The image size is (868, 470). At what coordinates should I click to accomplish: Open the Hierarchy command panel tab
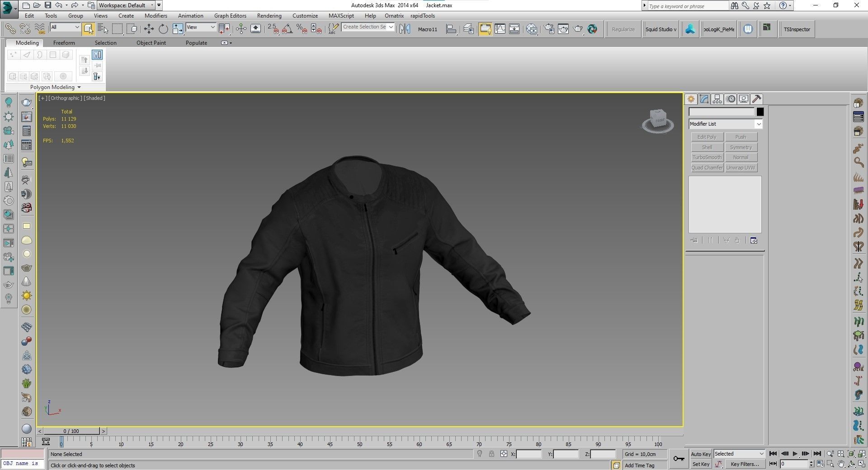pyautogui.click(x=717, y=99)
